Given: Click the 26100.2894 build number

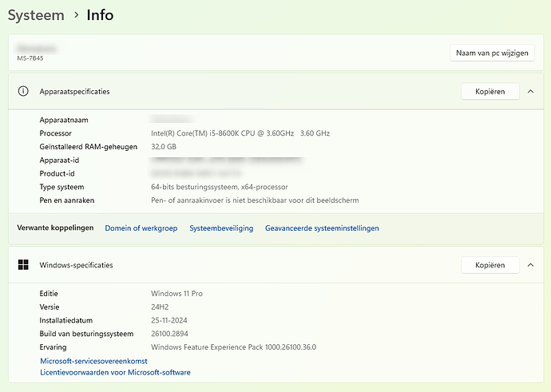Looking at the screenshot, I should tap(170, 334).
